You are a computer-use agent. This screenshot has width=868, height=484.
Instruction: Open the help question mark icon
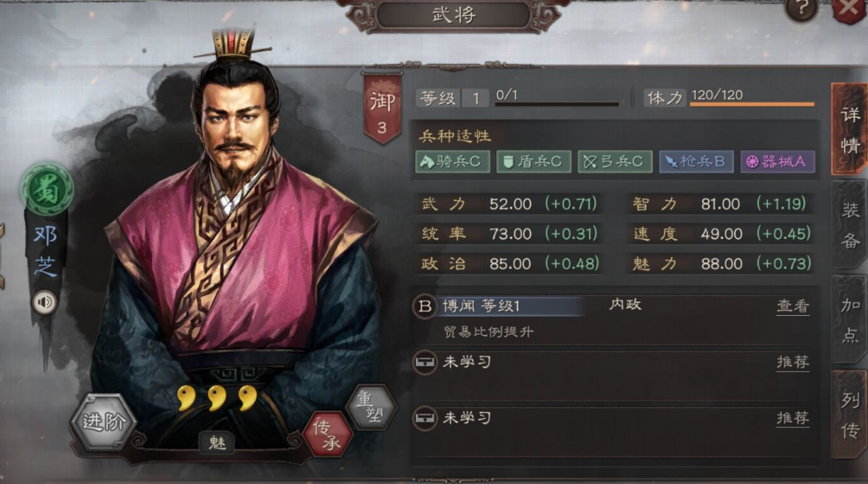801,9
